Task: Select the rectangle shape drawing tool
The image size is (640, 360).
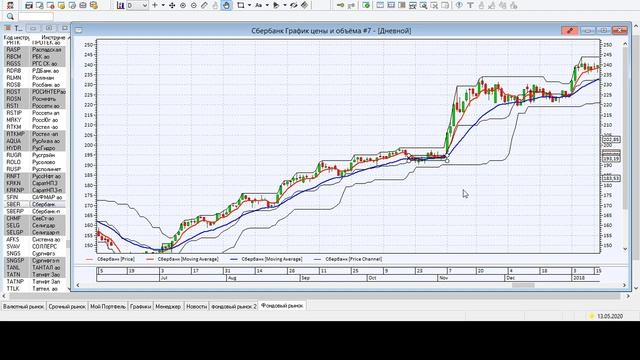Action: point(241,5)
